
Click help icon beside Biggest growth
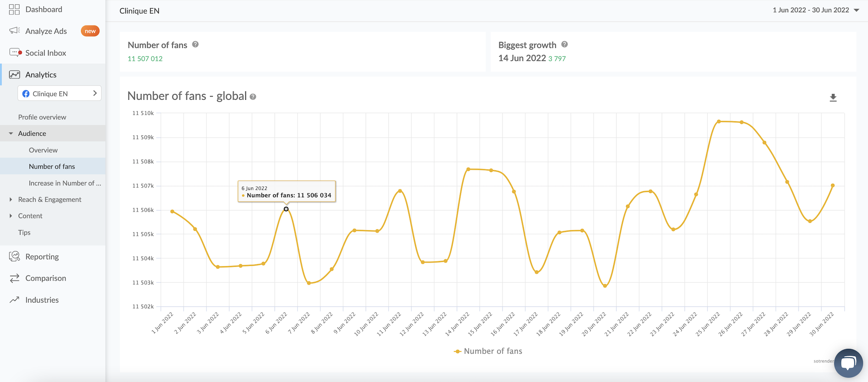pos(564,44)
